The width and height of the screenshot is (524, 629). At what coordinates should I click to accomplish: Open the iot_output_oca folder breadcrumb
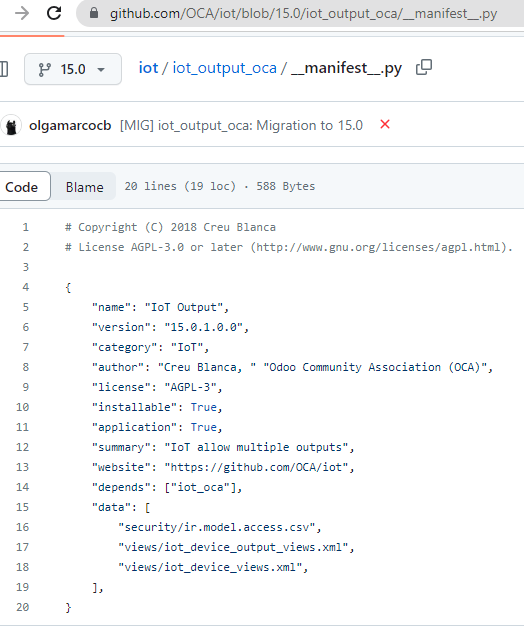click(224, 68)
